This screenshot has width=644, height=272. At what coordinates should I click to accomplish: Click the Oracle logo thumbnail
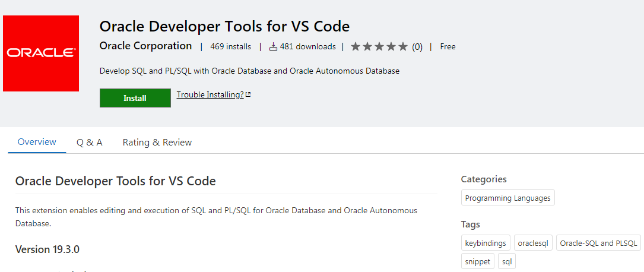[x=41, y=53]
